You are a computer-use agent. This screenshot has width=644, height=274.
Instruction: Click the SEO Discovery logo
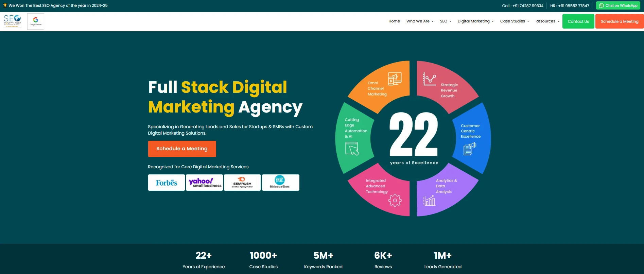pos(13,21)
